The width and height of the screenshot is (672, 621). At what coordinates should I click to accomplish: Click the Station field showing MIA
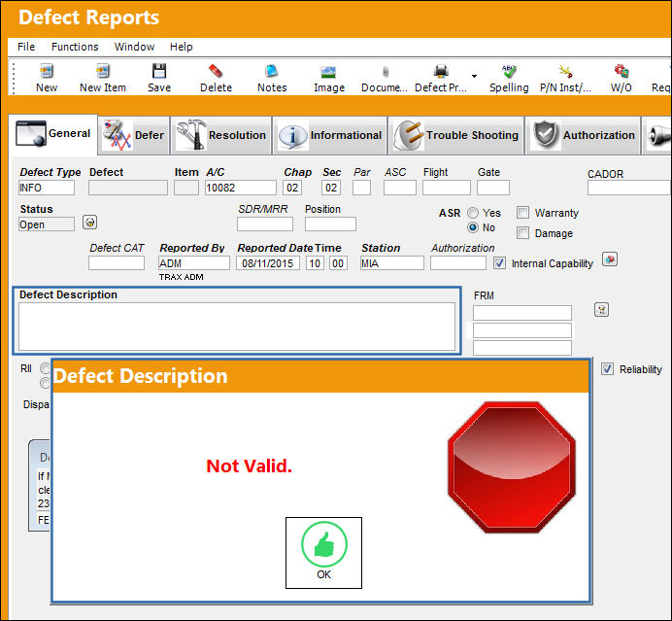point(392,263)
